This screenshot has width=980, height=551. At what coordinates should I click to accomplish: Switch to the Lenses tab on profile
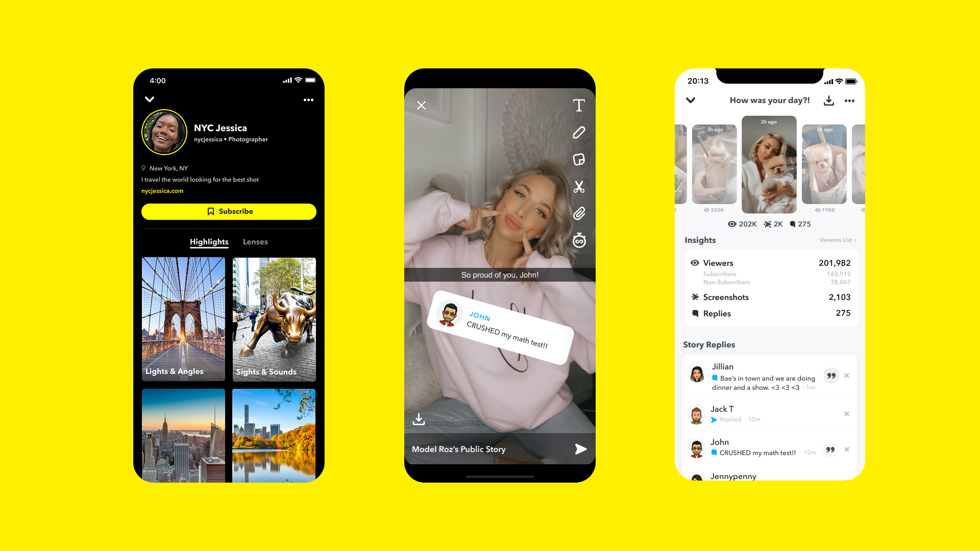click(254, 241)
